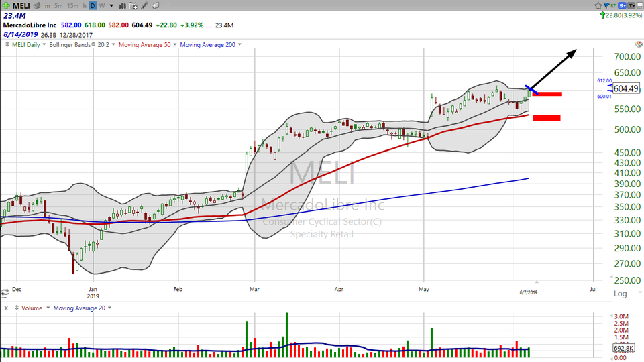
Task: Click the move handle beside Volume
Action: pos(17,308)
